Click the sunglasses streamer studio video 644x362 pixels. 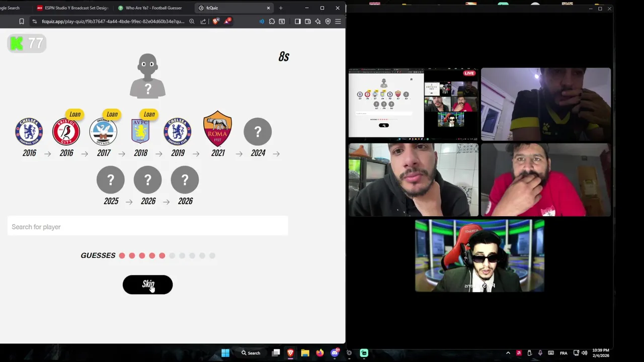479,255
